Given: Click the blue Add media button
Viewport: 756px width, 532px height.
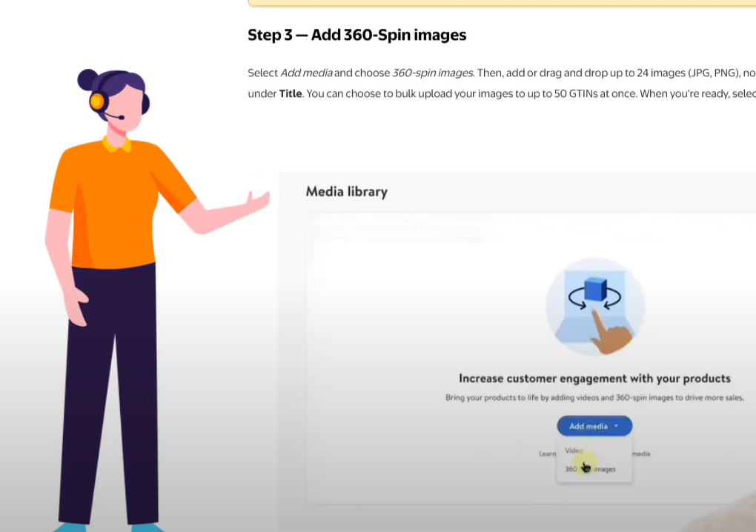Looking at the screenshot, I should tap(589, 426).
